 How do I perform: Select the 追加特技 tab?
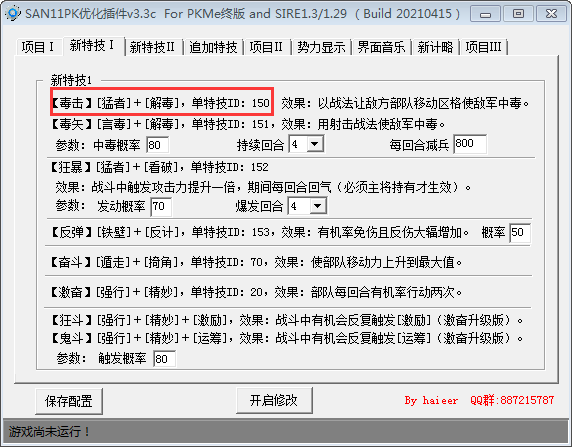(x=213, y=47)
